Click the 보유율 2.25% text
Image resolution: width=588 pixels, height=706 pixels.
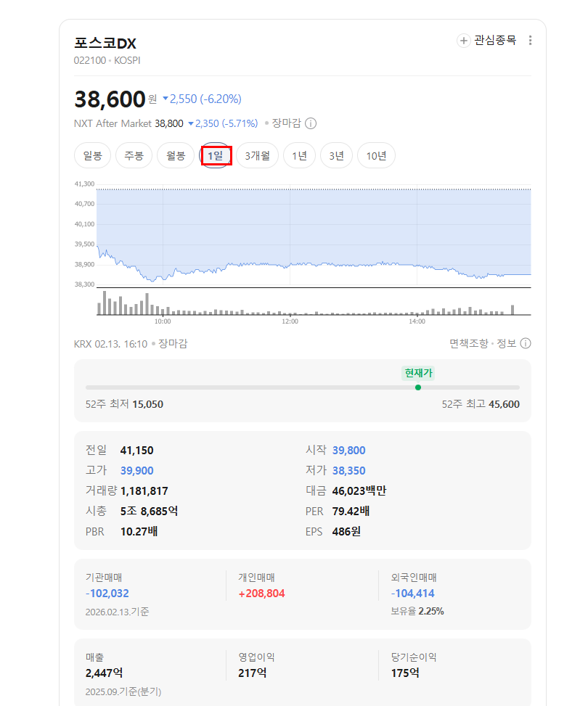tap(417, 612)
